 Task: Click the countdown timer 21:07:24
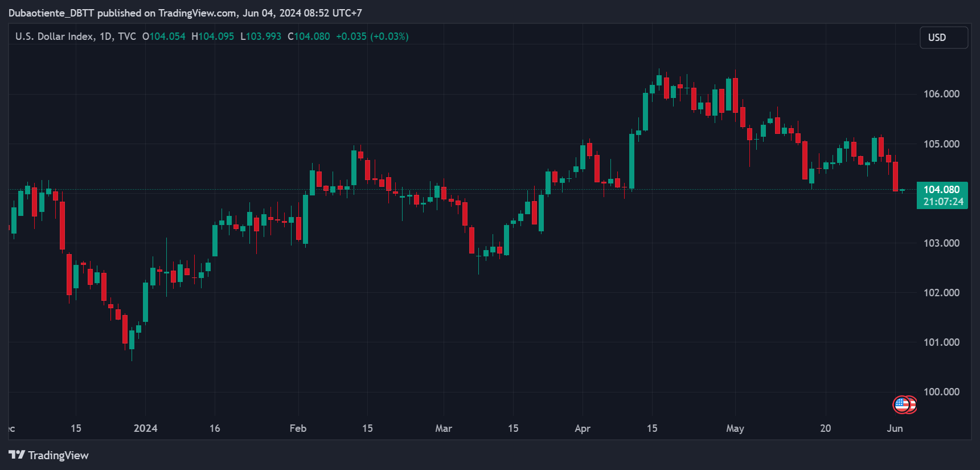[943, 202]
